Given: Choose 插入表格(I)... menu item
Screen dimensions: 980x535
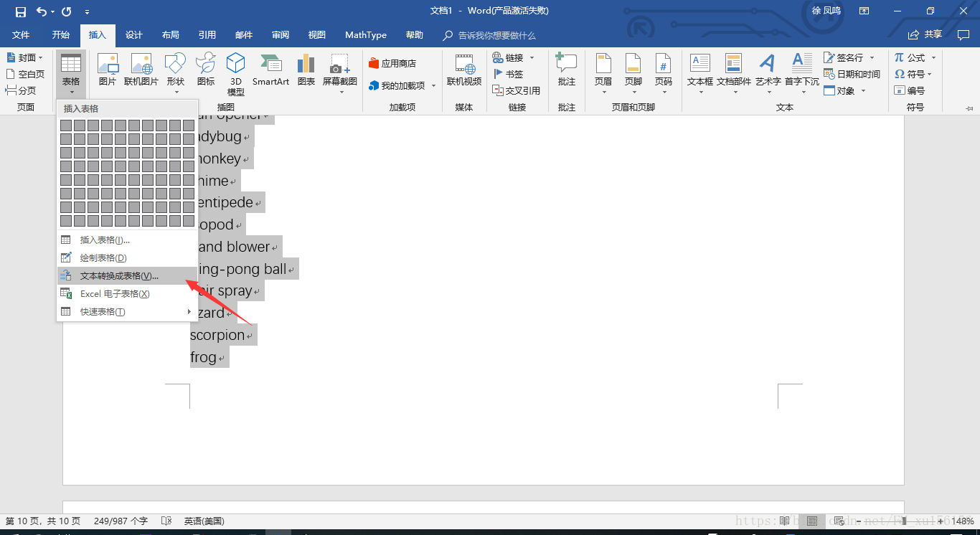Looking at the screenshot, I should point(126,240).
